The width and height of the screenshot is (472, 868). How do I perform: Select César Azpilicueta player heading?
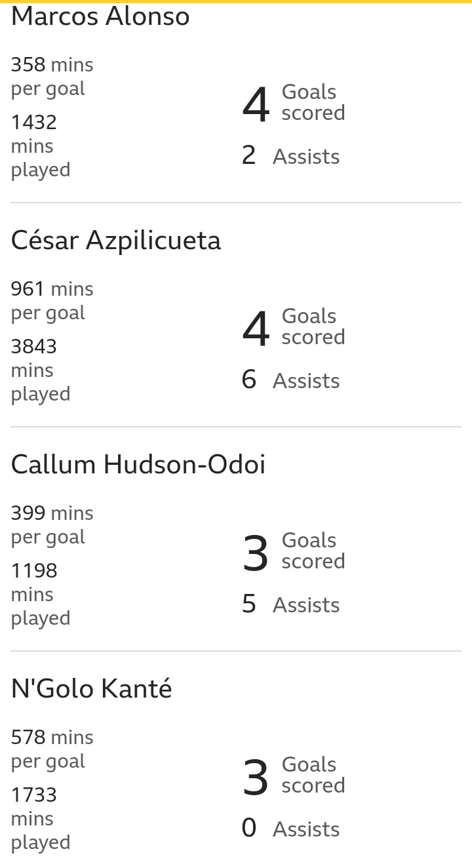click(x=116, y=241)
